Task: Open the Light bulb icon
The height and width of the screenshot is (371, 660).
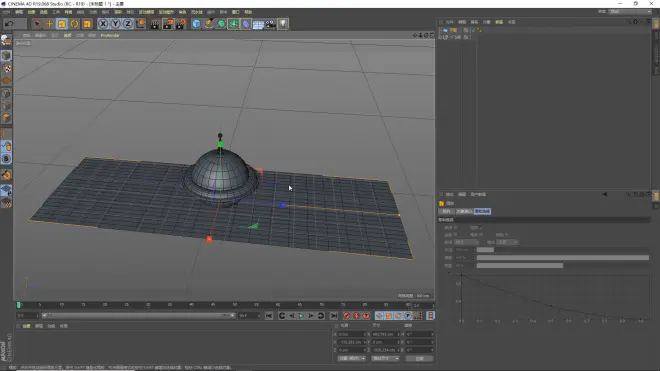Action: tap(283, 24)
